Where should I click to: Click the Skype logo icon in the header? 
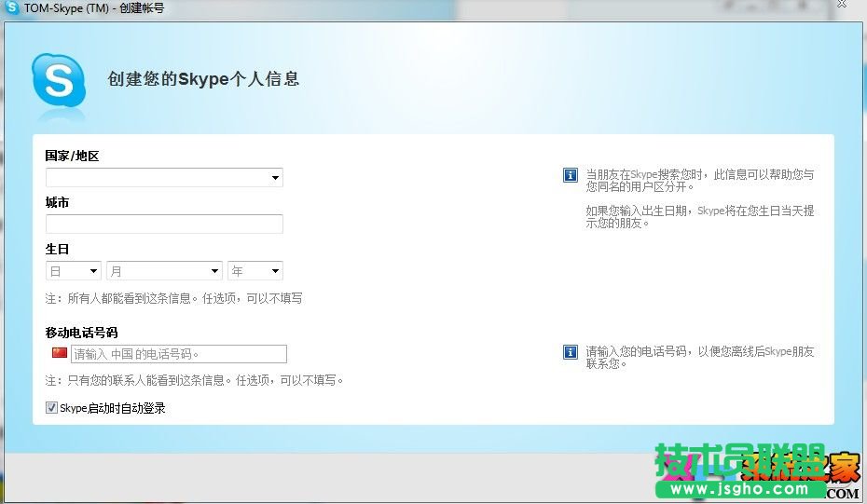tap(59, 81)
